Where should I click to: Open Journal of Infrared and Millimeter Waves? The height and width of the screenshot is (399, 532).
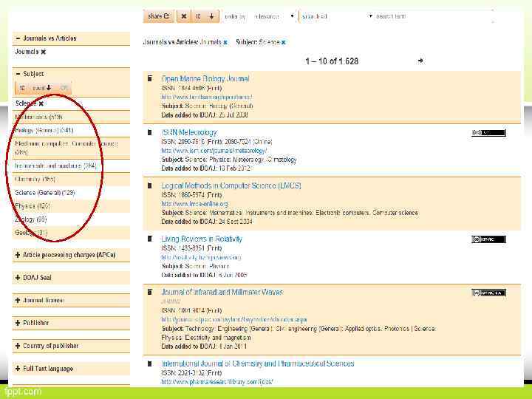[222, 292]
